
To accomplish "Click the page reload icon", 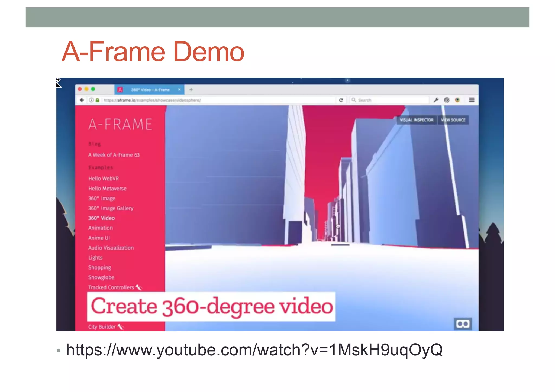I will 341,100.
